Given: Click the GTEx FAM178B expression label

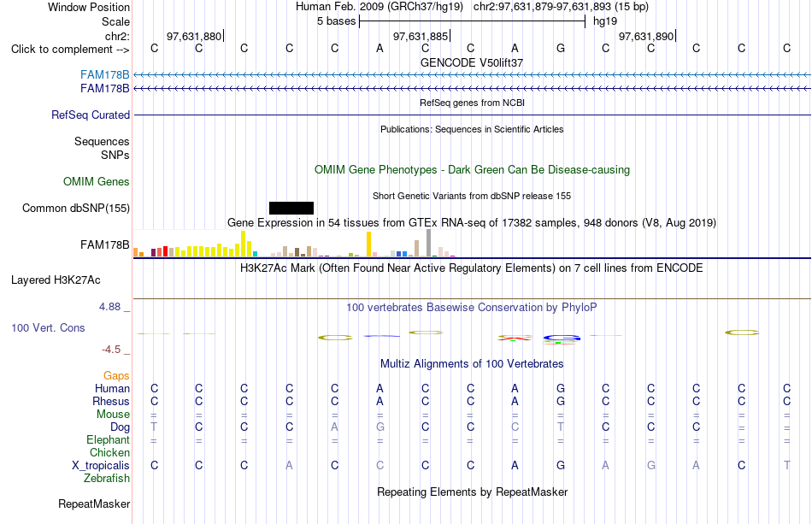Looking at the screenshot, I should (x=104, y=245).
